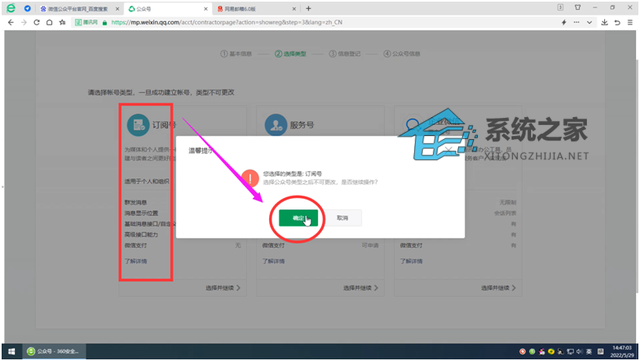Viewport: 640px width, 361px height.
Task: Reload the page with the refresh icon
Action: pyautogui.click(x=36, y=22)
